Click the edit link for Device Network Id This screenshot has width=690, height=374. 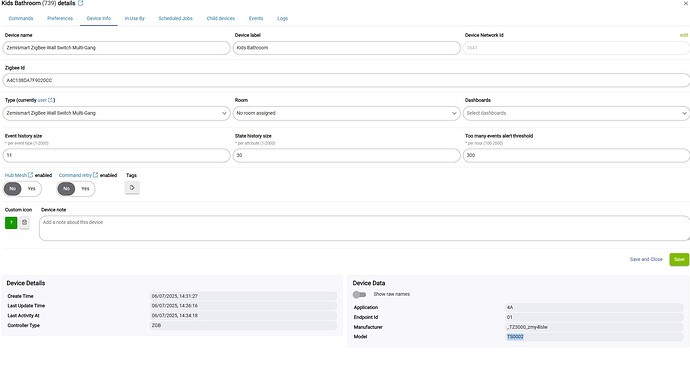pos(684,35)
